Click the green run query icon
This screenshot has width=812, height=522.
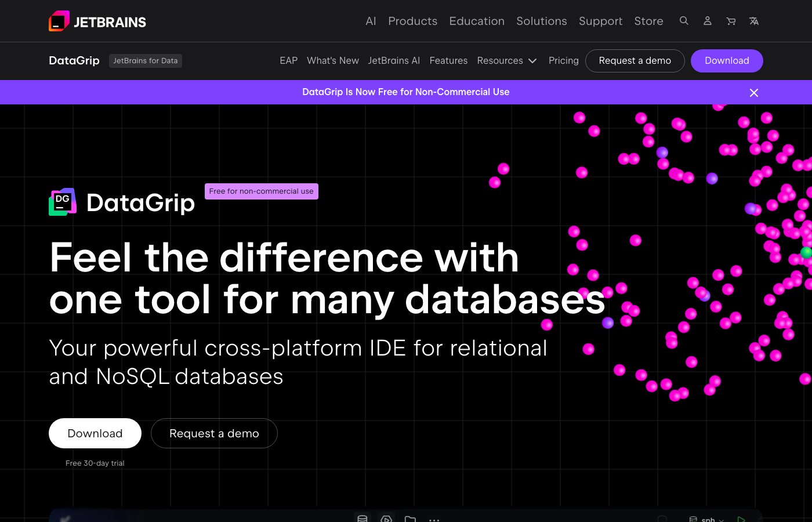pos(741,519)
